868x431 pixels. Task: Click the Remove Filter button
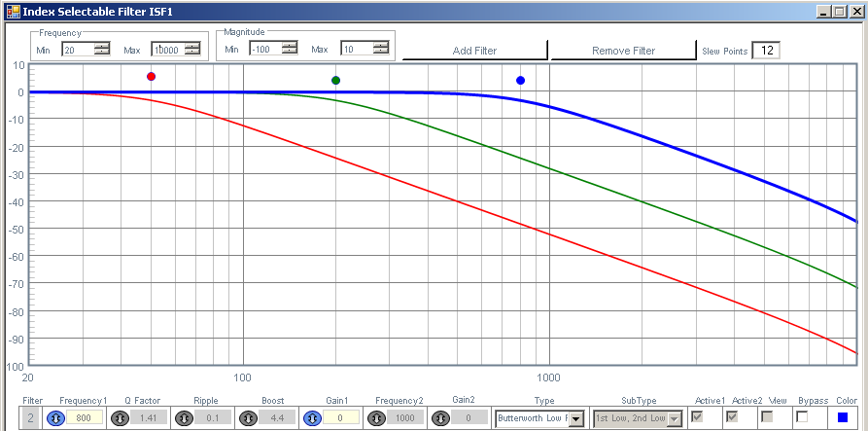point(623,50)
